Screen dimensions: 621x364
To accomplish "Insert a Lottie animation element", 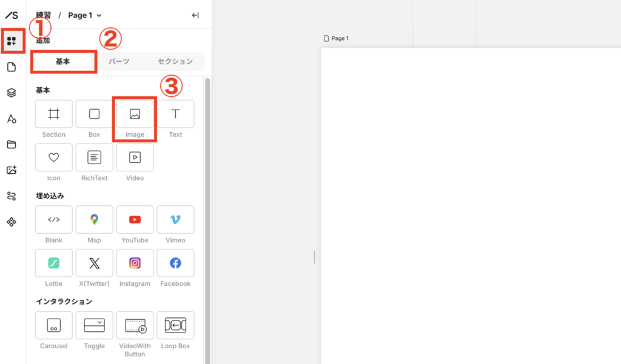I will point(54,263).
